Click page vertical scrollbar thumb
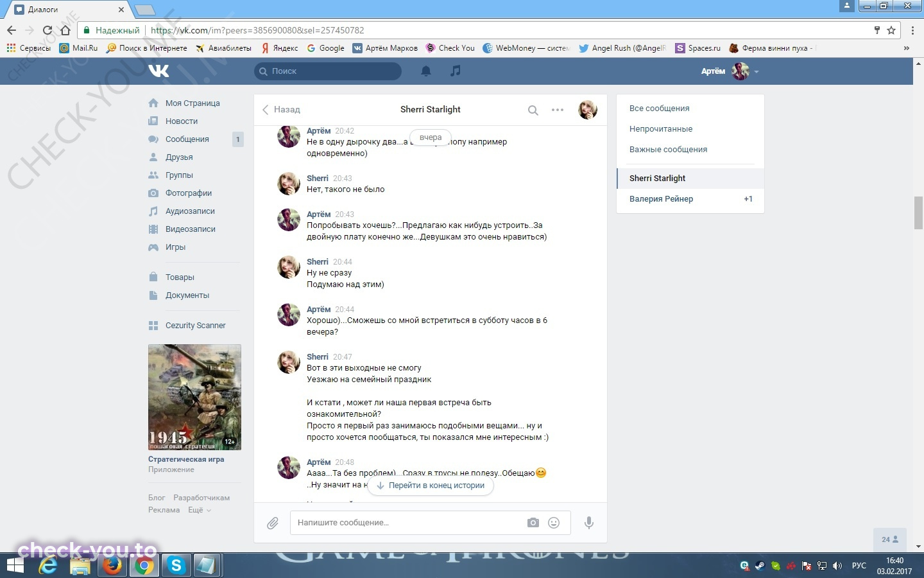This screenshot has height=578, width=924. 918,213
